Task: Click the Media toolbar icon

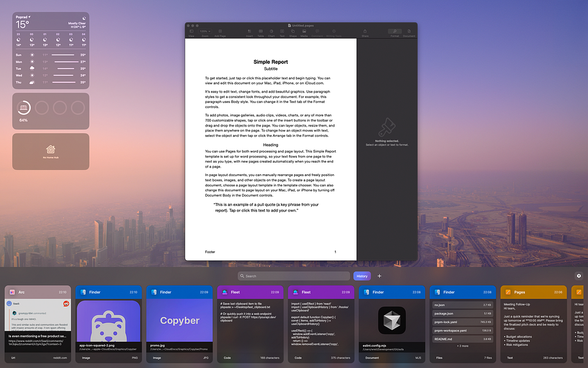Action: click(x=304, y=33)
